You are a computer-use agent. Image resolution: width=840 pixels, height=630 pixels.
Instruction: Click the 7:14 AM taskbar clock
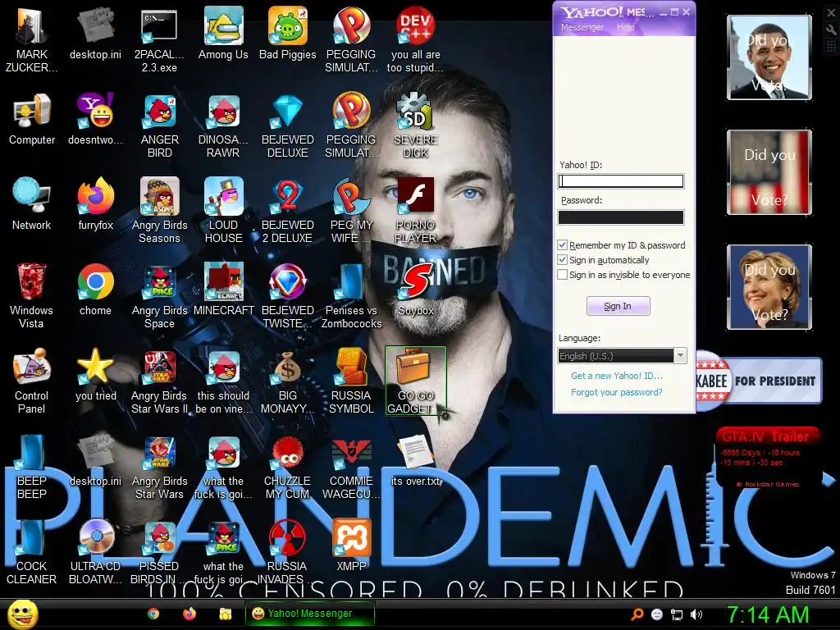(768, 614)
